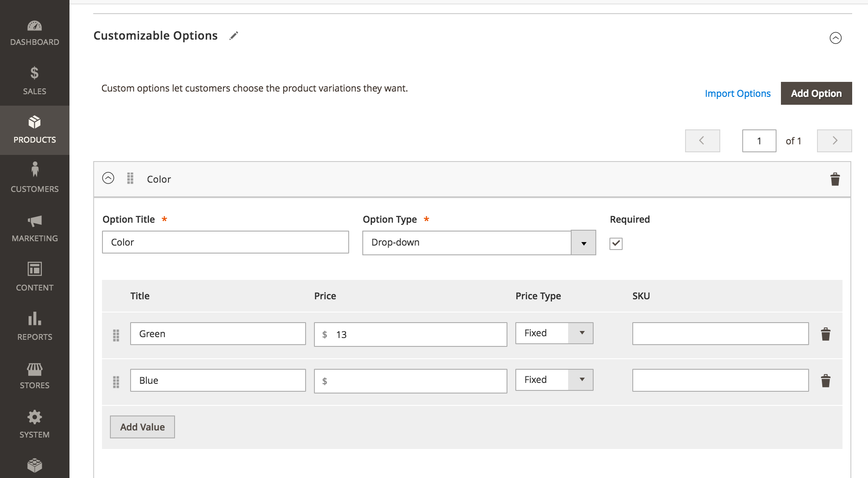868x478 pixels.
Task: Click the System menu label
Action: point(35,435)
